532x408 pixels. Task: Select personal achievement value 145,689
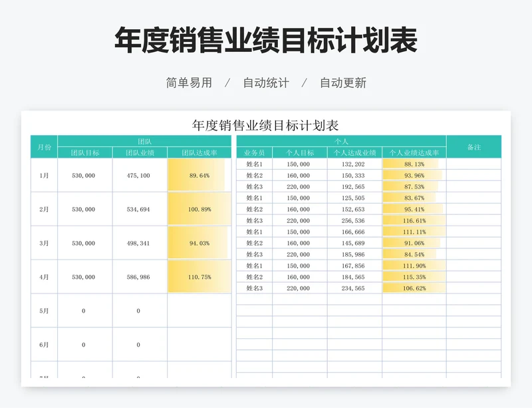353,243
